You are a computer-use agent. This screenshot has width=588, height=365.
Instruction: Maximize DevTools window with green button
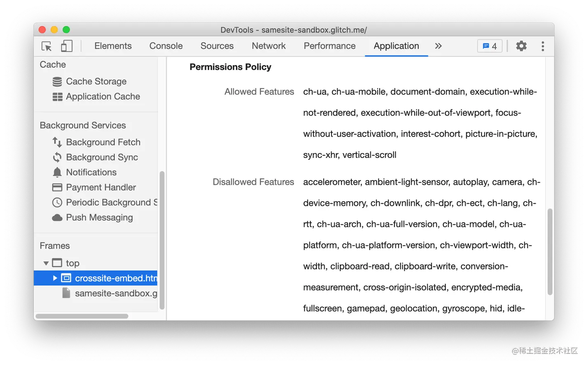[x=66, y=30]
